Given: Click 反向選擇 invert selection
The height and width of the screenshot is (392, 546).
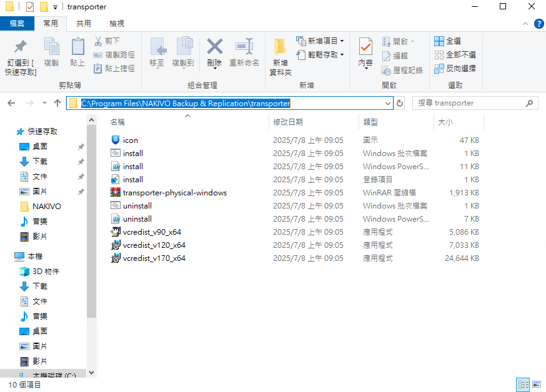Looking at the screenshot, I should (x=455, y=69).
